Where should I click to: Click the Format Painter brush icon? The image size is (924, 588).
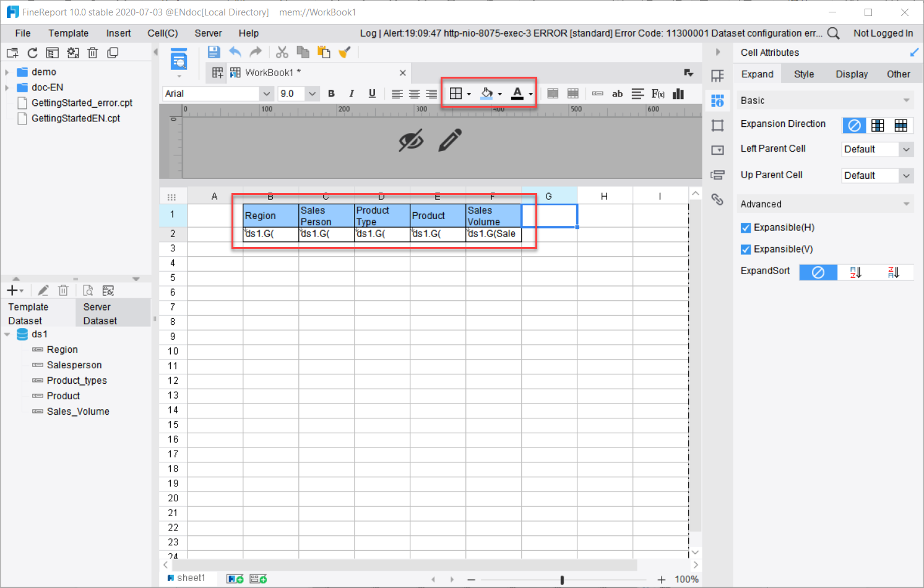coord(345,52)
